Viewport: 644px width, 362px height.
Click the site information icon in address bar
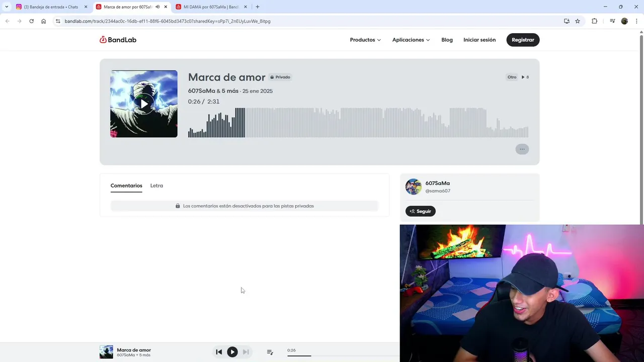(x=58, y=21)
